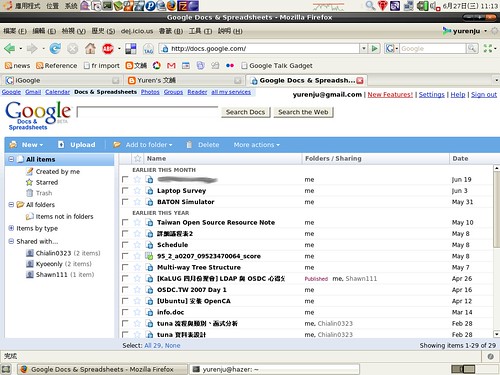This screenshot has width=500, height=375.
Task: Check the box for [Ubuntu] OpenCA document
Action: click(125, 301)
